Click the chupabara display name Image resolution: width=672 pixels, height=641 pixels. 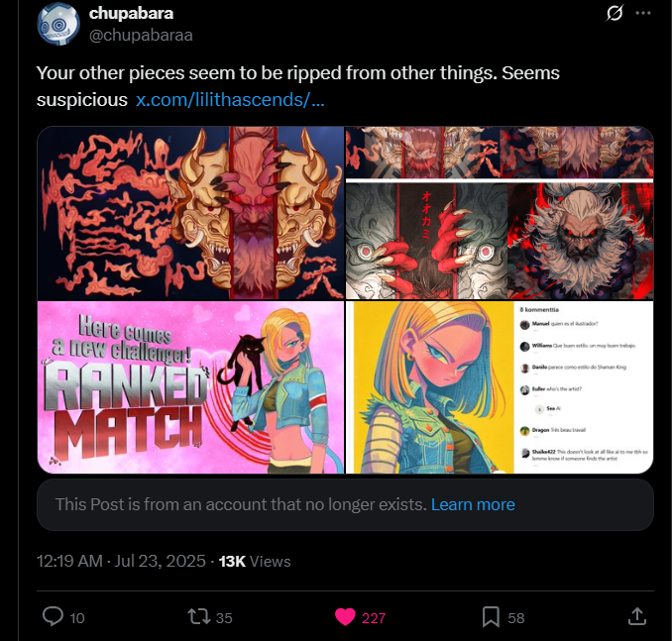coord(131,13)
